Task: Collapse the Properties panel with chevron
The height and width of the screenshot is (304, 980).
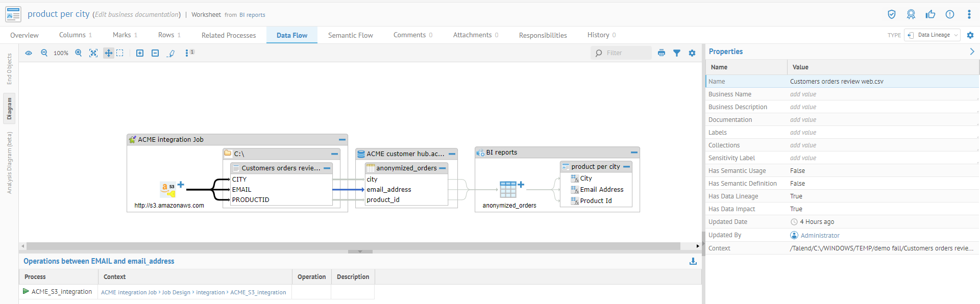Action: point(972,52)
